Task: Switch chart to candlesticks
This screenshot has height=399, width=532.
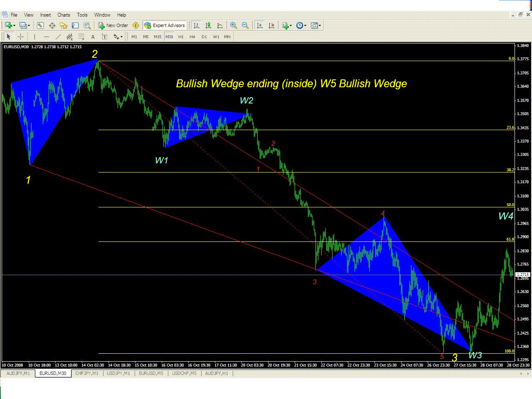Action: [x=208, y=25]
